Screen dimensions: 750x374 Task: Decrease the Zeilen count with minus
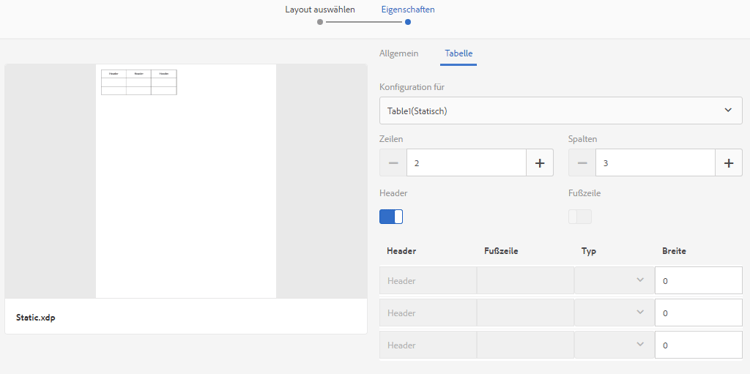coord(393,163)
